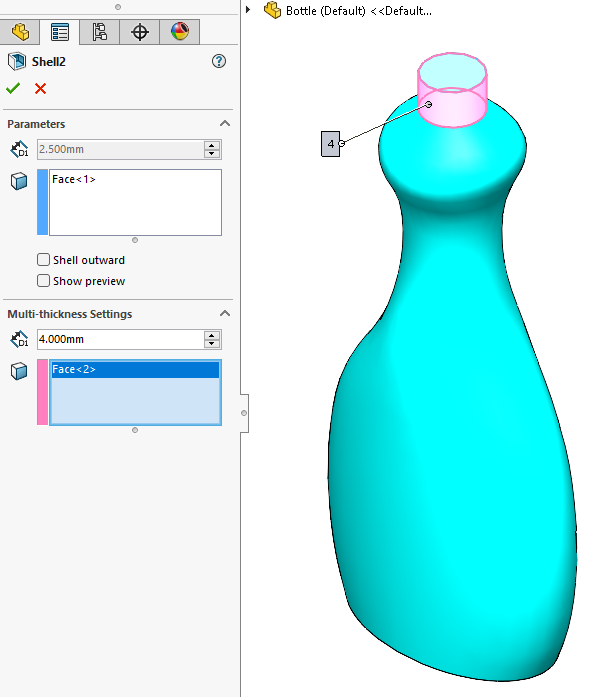Click the 4.000mm multi-thickness input field
Viewport: 600px width, 697px height.
coord(118,340)
